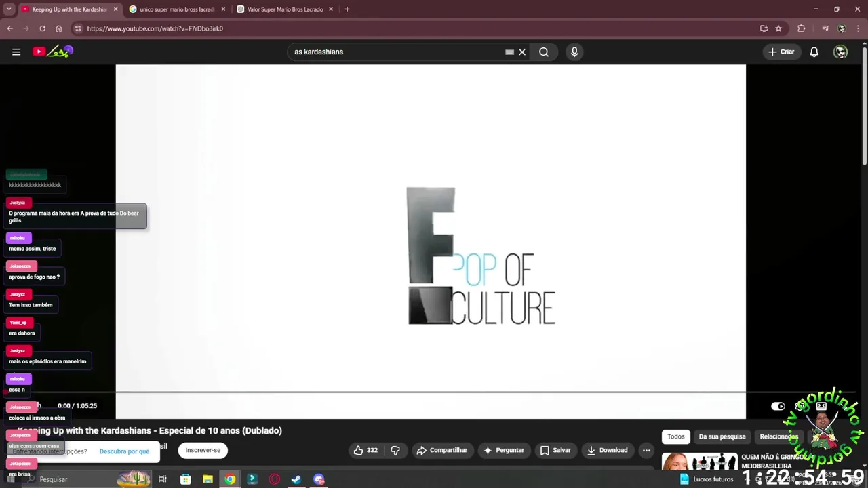Viewport: 868px width, 488px height.
Task: Select the Todos filter chip
Action: click(676, 436)
